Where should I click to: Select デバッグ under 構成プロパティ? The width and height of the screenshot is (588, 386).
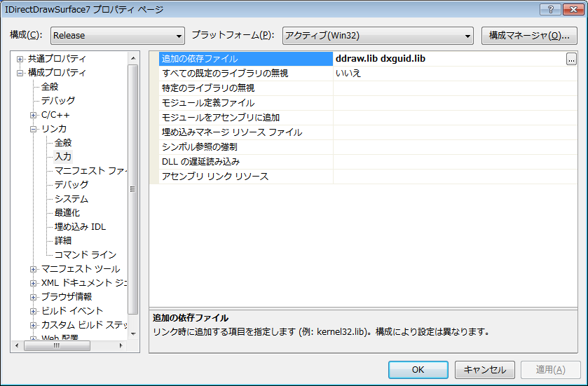coord(58,100)
